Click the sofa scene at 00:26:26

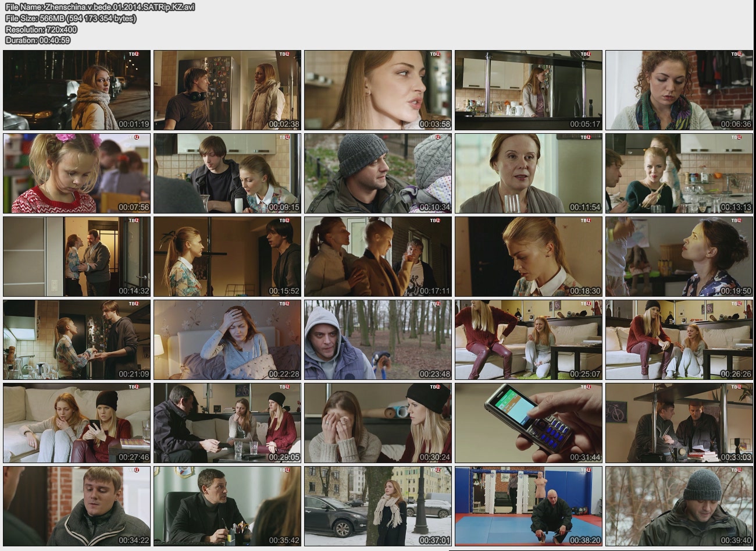(679, 340)
